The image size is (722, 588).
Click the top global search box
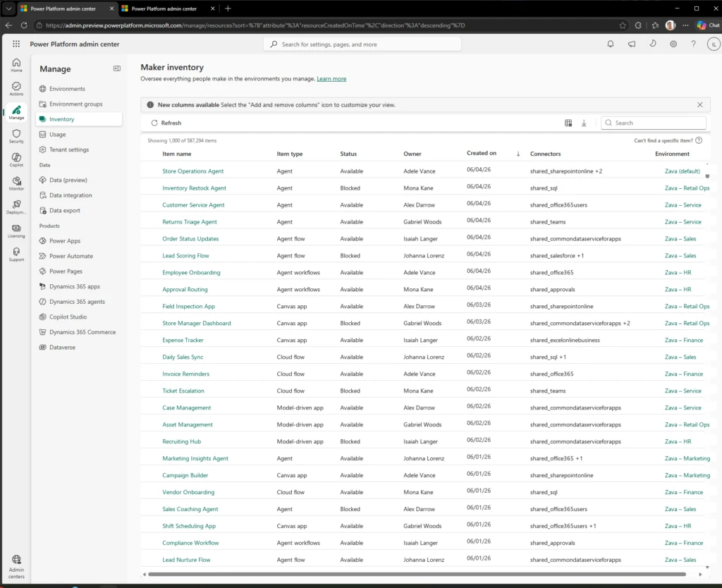point(362,44)
